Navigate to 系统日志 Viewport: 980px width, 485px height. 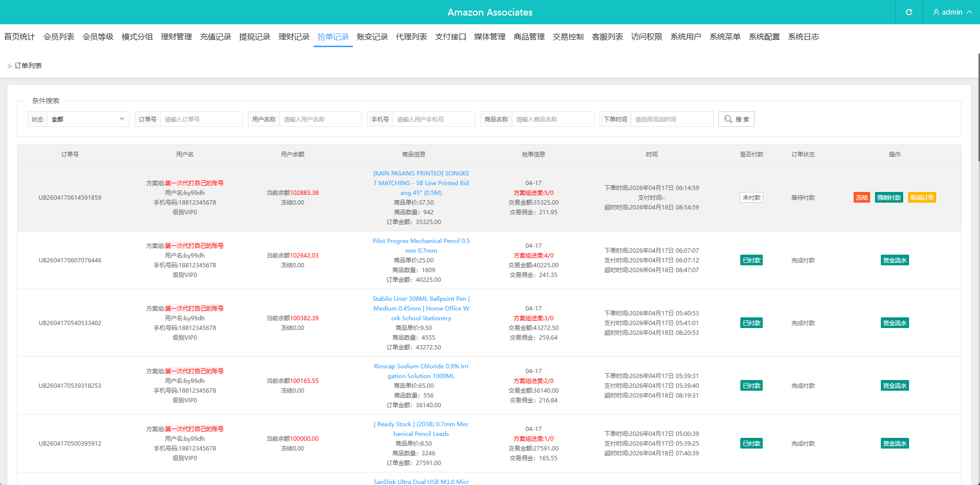coord(804,36)
